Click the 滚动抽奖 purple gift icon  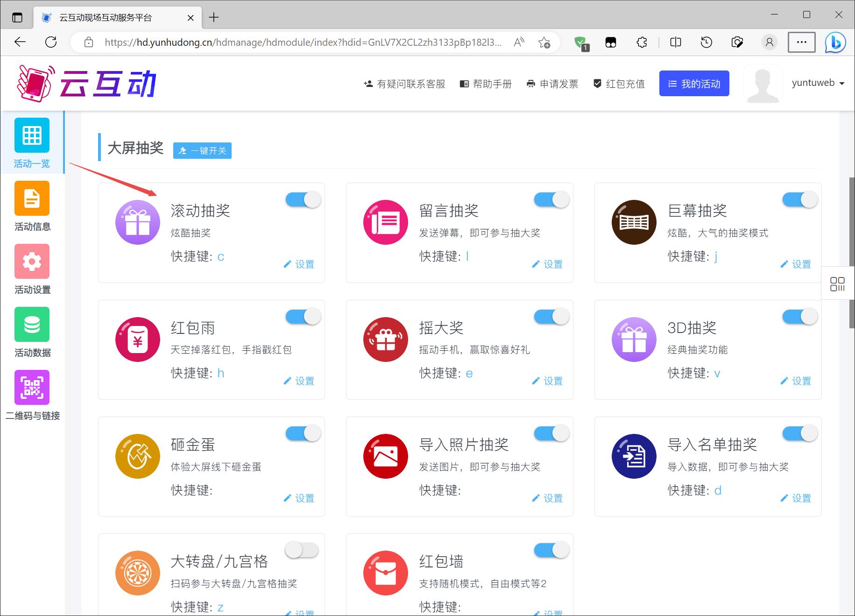coord(138,222)
